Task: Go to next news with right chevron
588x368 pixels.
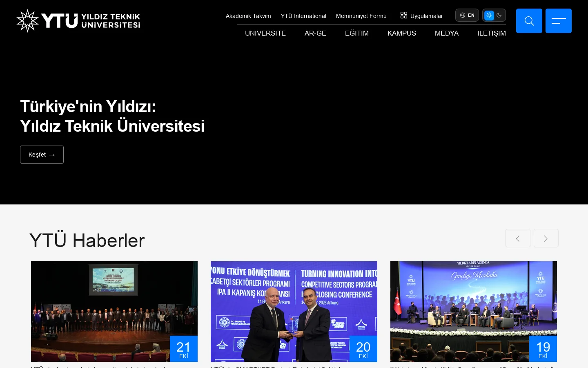Action: [546, 238]
